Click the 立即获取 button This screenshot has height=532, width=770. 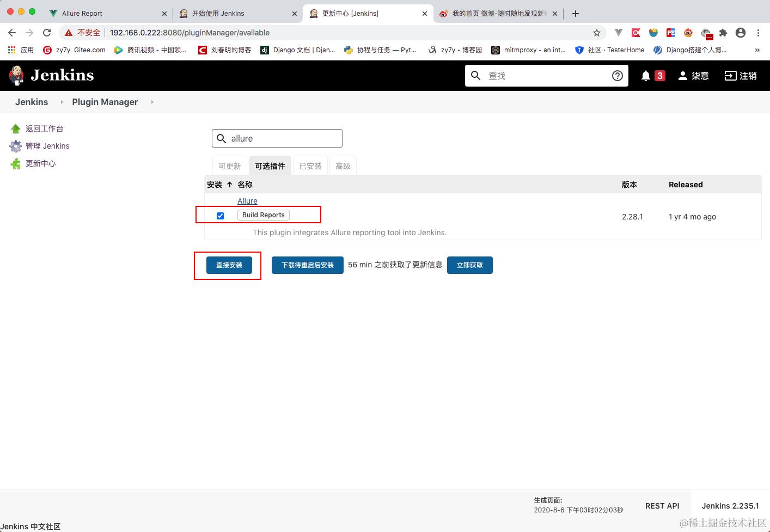pyautogui.click(x=470, y=265)
